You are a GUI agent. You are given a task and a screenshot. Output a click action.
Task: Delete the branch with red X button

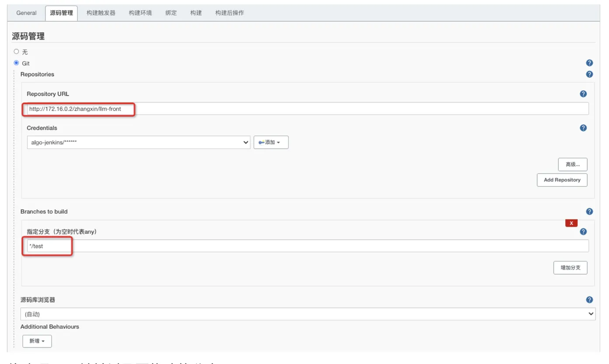[x=571, y=223]
